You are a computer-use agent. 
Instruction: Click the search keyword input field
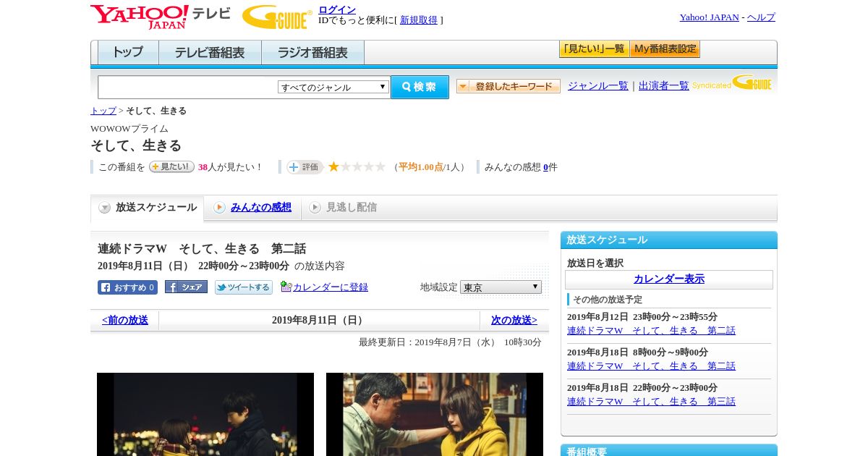click(x=187, y=87)
